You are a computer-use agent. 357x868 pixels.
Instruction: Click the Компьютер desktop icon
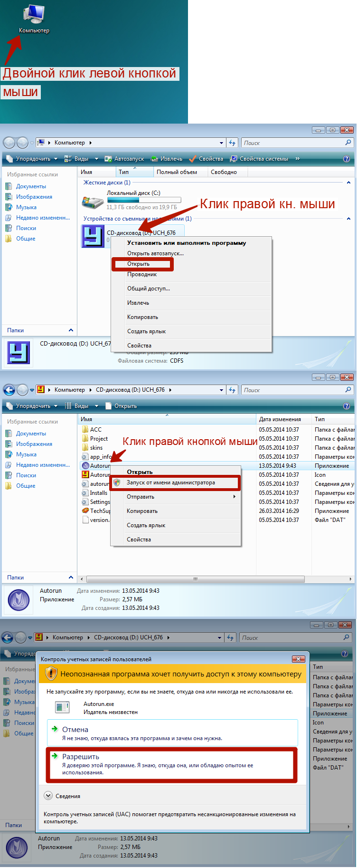click(x=34, y=16)
